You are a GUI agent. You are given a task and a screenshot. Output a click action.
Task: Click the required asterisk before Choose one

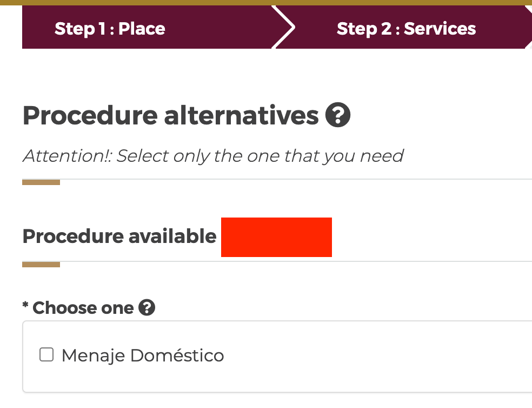pyautogui.click(x=25, y=306)
